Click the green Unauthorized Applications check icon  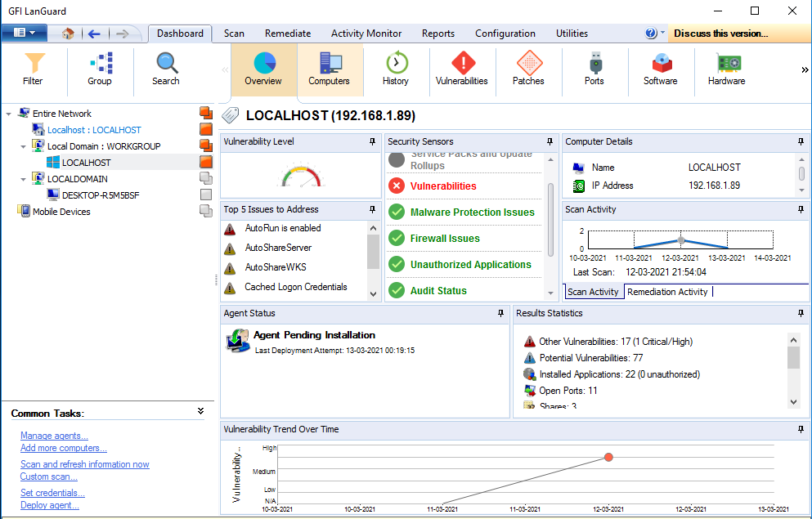(x=397, y=265)
